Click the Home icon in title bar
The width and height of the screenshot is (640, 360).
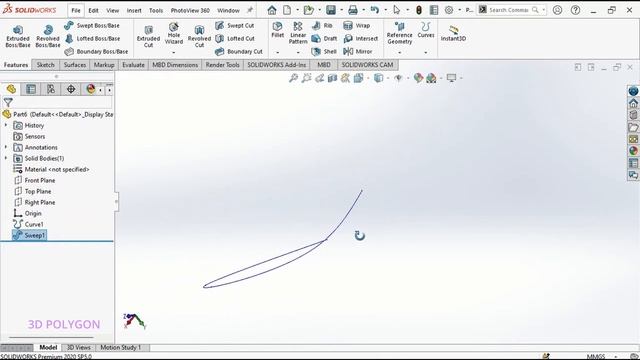pos(272,10)
